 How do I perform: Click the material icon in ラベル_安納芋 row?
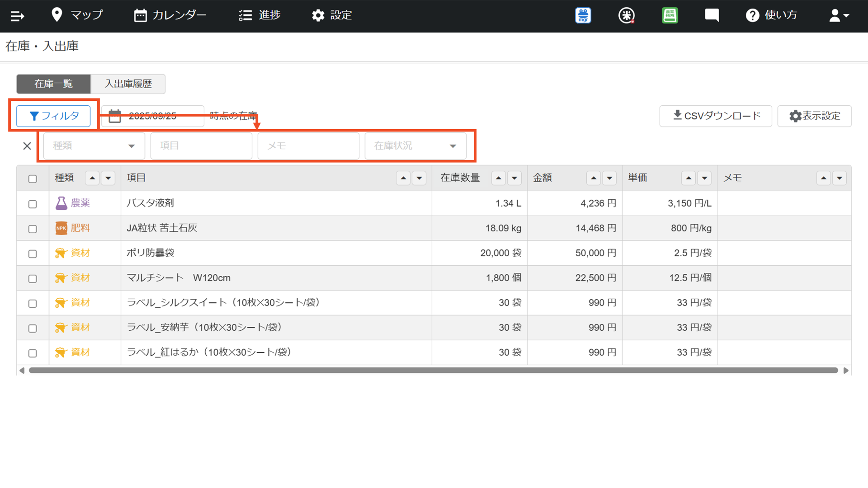tap(61, 328)
